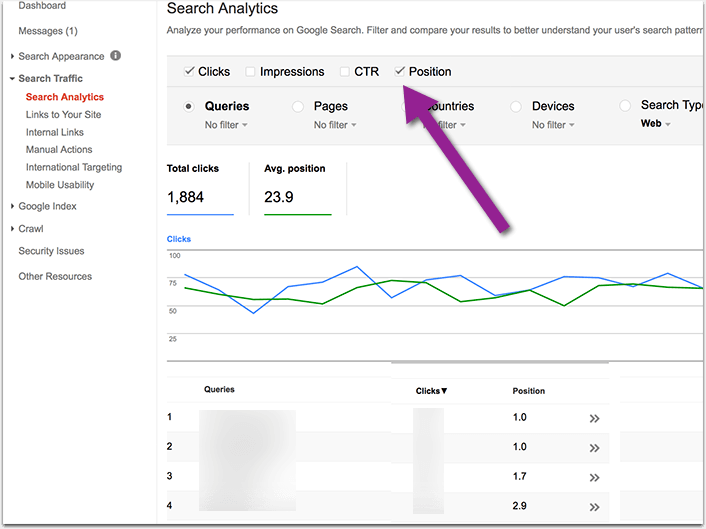Open the Search Type 'Web' dropdown
The height and width of the screenshot is (529, 706).
pyautogui.click(x=656, y=124)
